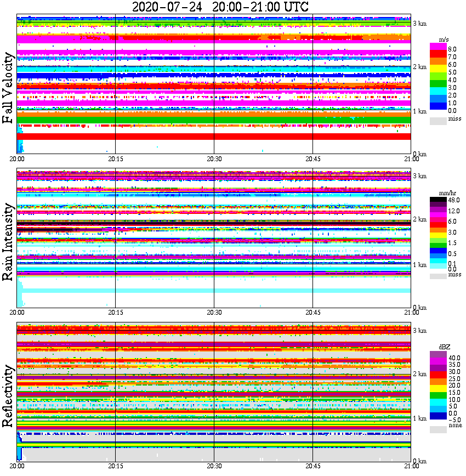Viewport: 466px width, 476px height.
Task: Select purple swatch beside 12.0 mm/hr
Action: tap(438, 210)
